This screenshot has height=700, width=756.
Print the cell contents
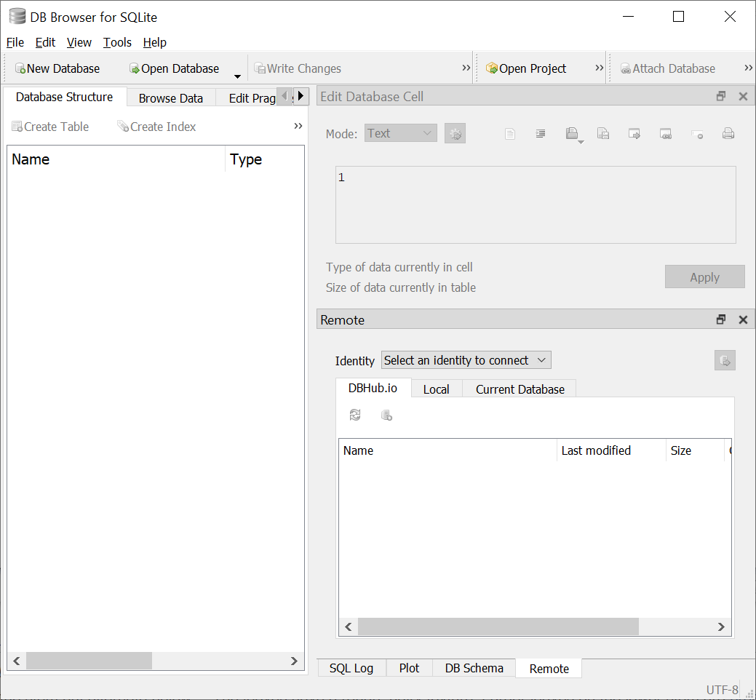(x=728, y=133)
